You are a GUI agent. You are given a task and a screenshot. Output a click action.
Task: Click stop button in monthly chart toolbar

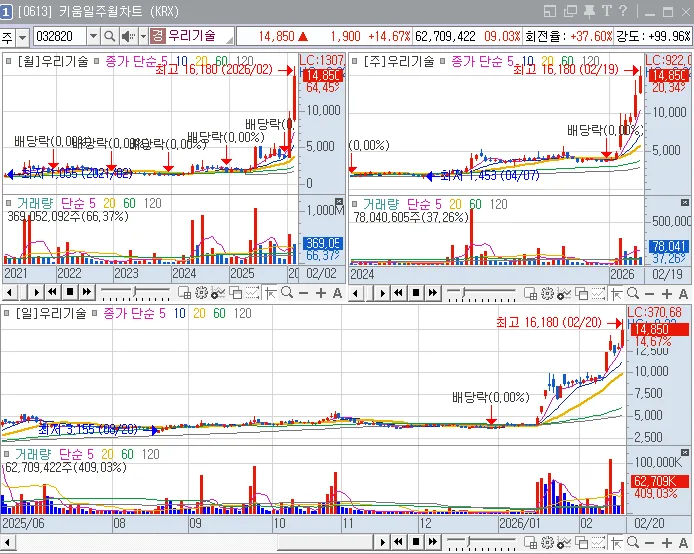(69, 292)
